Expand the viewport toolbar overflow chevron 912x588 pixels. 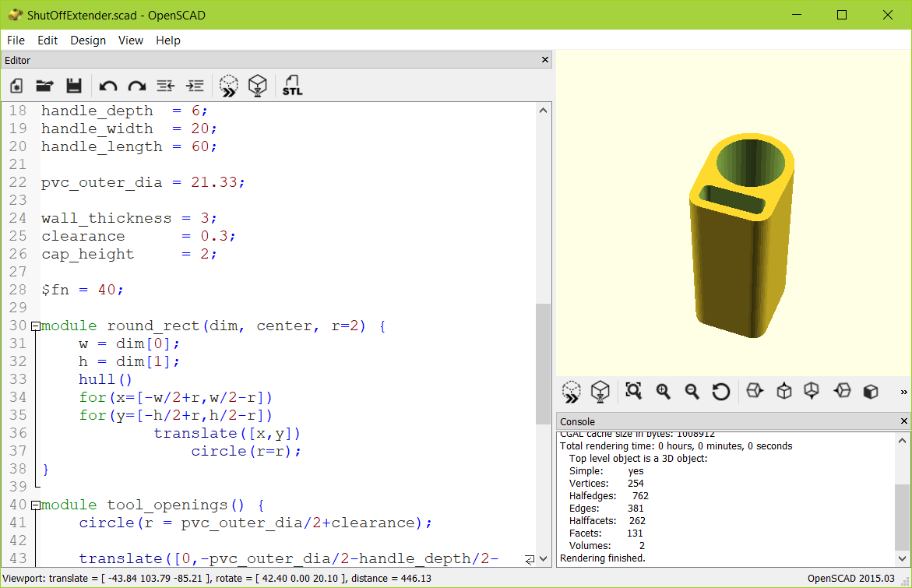coord(902,392)
